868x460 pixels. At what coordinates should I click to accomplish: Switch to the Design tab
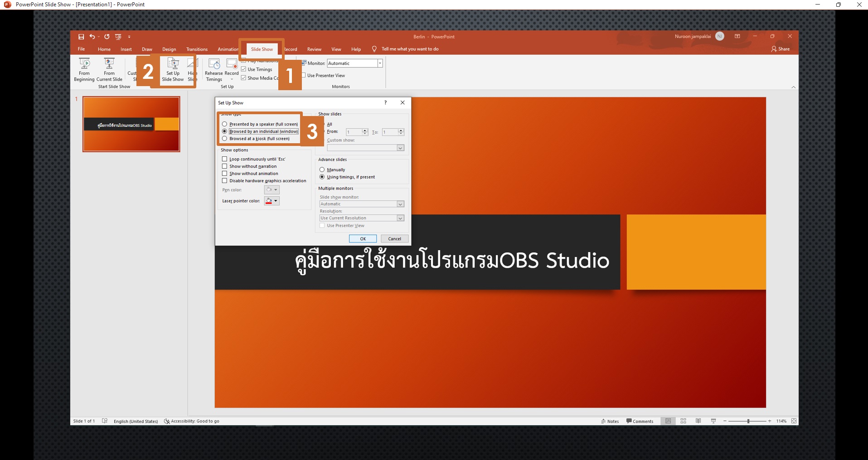coord(169,49)
